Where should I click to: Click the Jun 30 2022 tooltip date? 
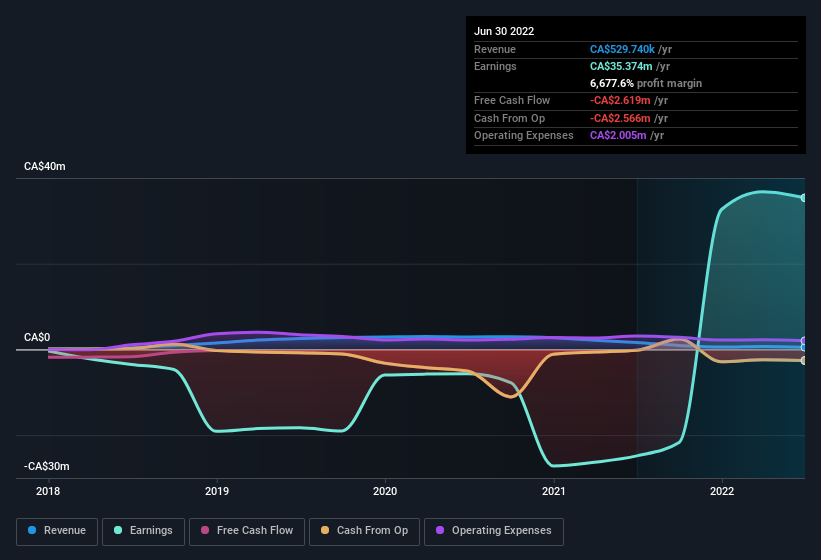(x=504, y=31)
